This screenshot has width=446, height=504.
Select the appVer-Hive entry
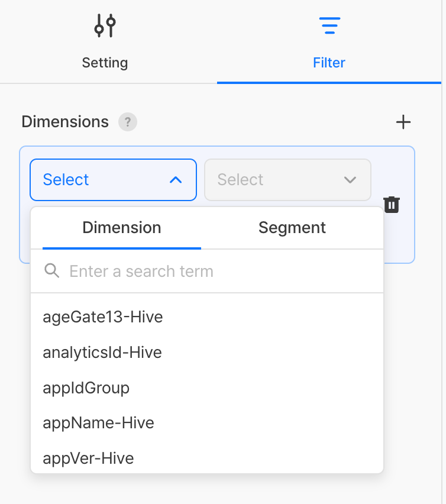(x=89, y=458)
